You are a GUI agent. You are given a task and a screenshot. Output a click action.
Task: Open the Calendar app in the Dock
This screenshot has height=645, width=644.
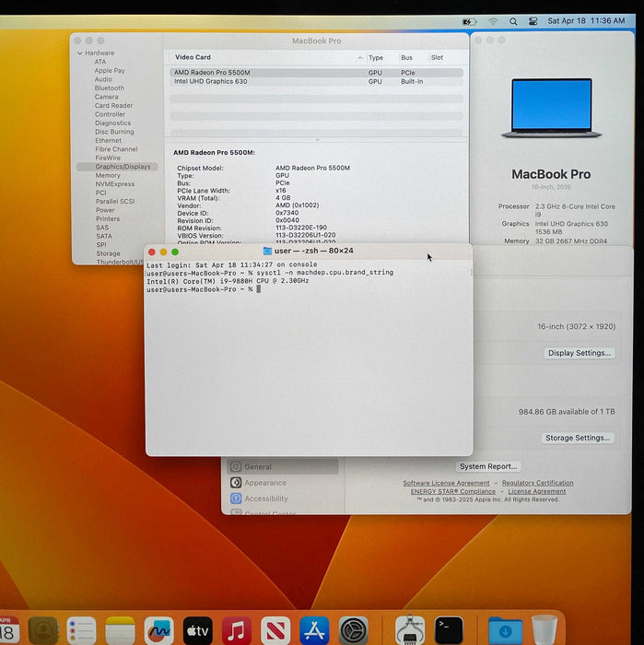coord(8,629)
